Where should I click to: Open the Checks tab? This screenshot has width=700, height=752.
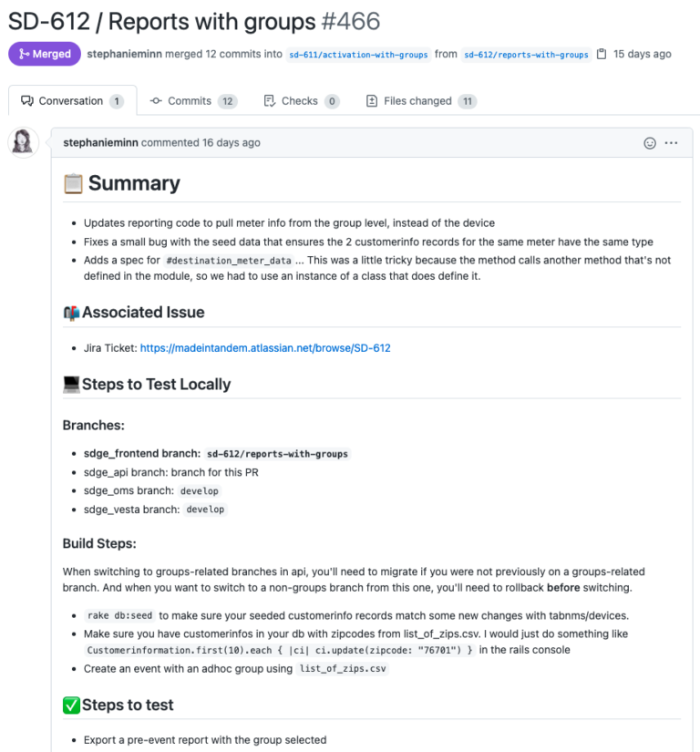(298, 100)
